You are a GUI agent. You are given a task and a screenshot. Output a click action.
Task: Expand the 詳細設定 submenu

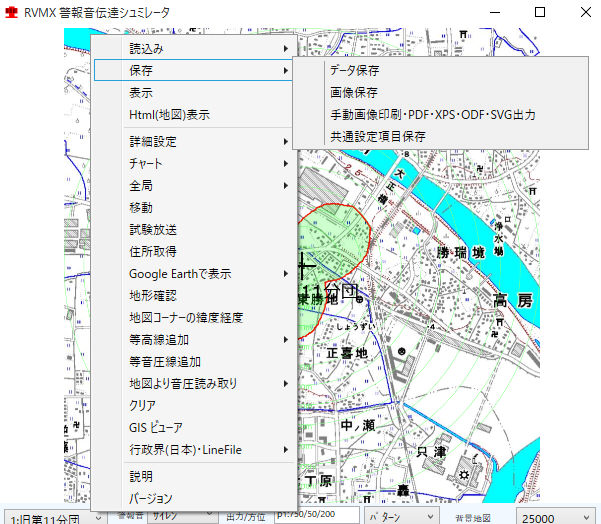[x=153, y=142]
